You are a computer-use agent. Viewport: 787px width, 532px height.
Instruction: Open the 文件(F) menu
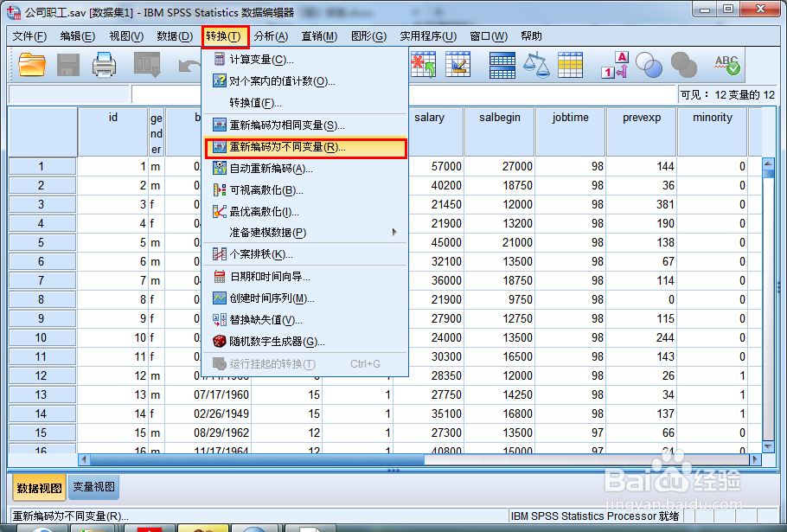click(29, 36)
